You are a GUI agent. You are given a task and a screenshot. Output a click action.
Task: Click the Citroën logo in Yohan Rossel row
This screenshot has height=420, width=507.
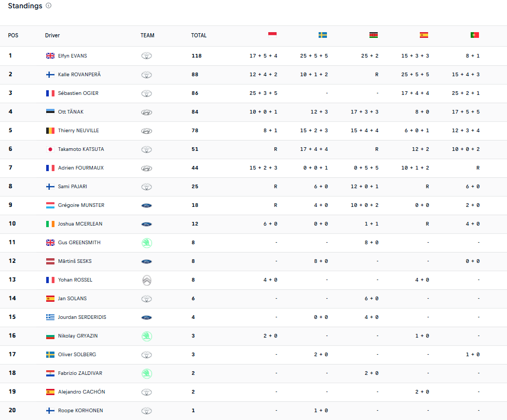click(147, 280)
